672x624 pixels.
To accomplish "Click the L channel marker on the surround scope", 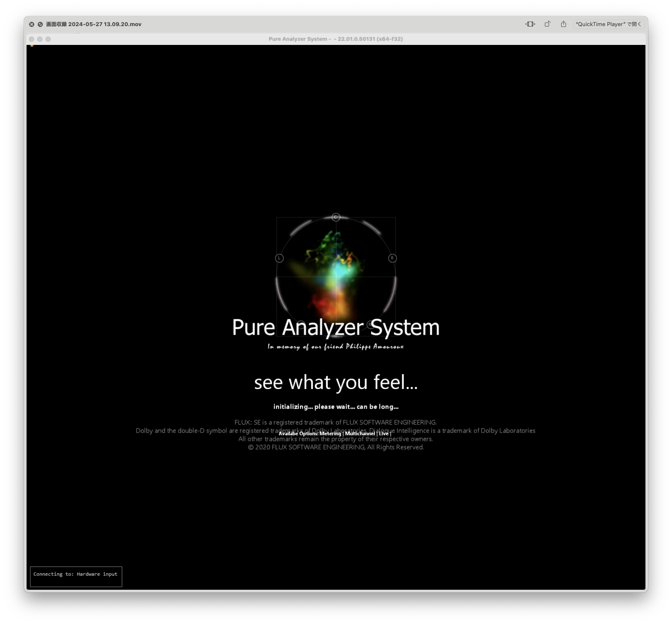I will click(x=279, y=258).
